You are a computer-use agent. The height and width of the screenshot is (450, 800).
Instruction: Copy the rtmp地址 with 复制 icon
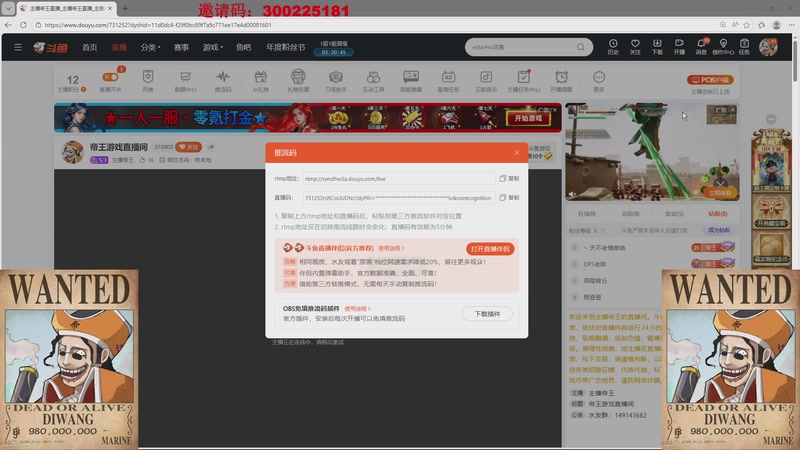coord(509,179)
